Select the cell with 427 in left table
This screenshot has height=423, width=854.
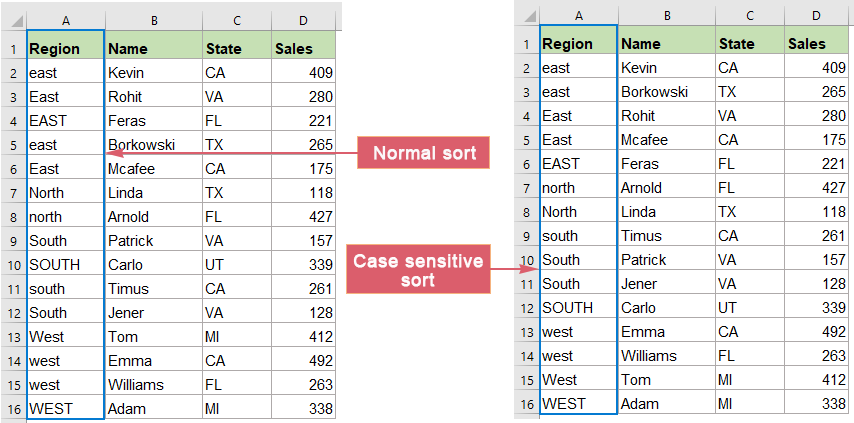point(303,217)
